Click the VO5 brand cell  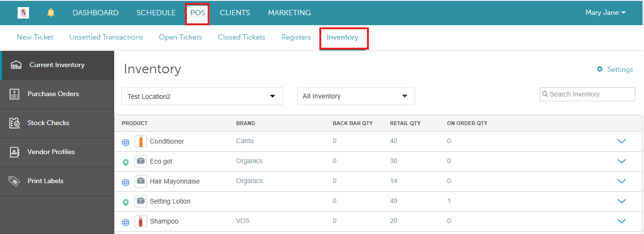click(243, 221)
